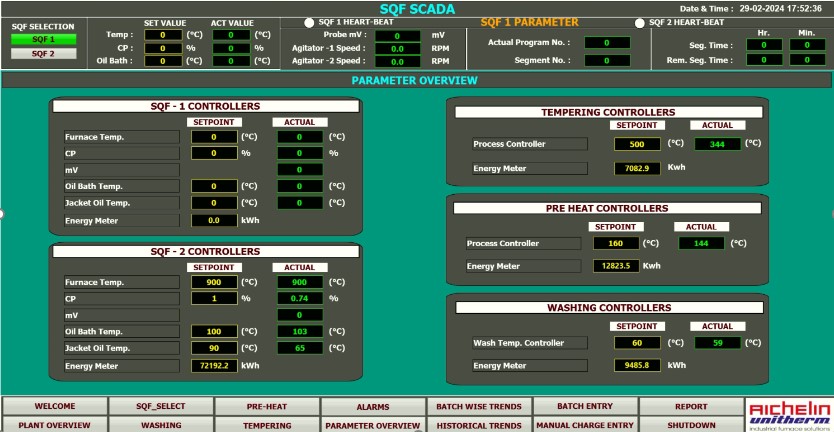Open the WASHING screen
The height and width of the screenshot is (432, 834).
click(161, 425)
